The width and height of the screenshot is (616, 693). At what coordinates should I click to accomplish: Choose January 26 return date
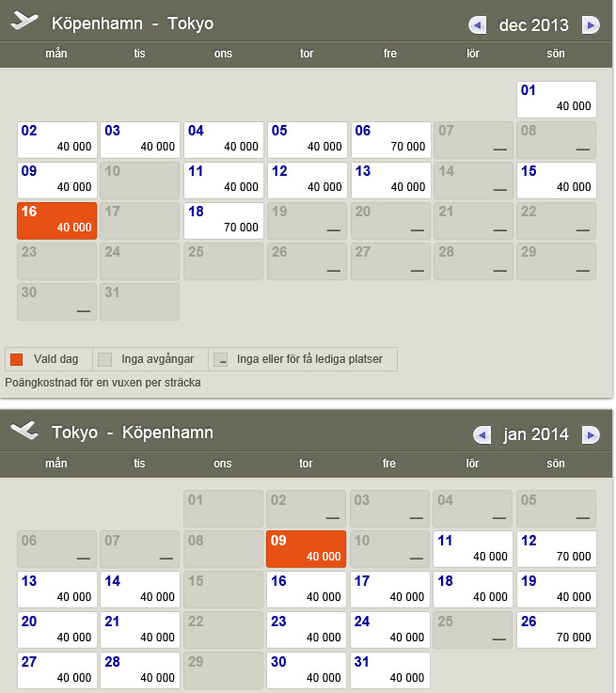(x=556, y=629)
